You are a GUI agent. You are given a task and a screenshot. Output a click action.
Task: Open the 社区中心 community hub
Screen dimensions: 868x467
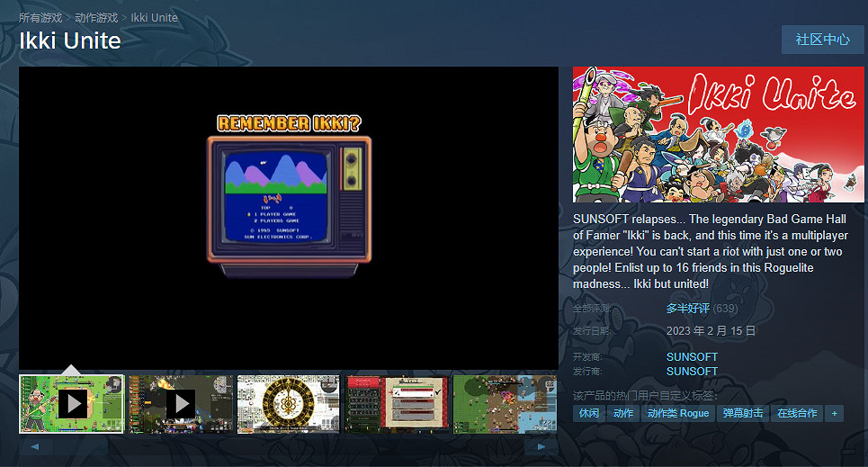pos(822,40)
